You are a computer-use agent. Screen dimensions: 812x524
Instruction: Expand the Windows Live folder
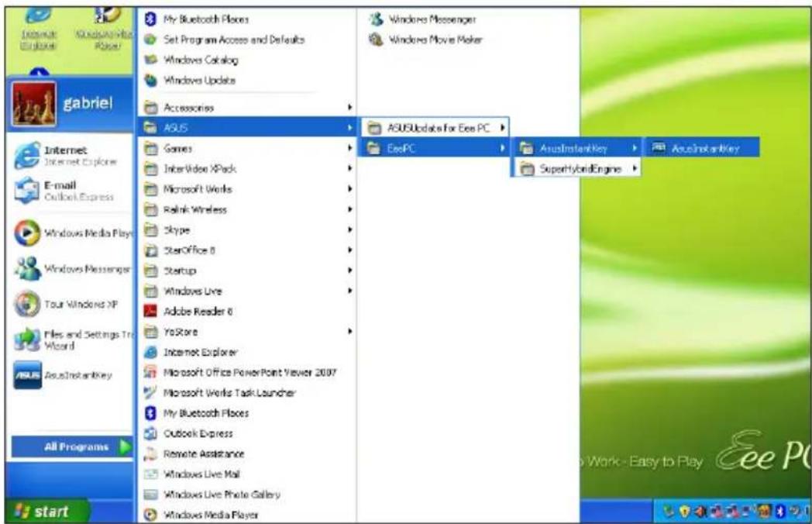[247, 291]
